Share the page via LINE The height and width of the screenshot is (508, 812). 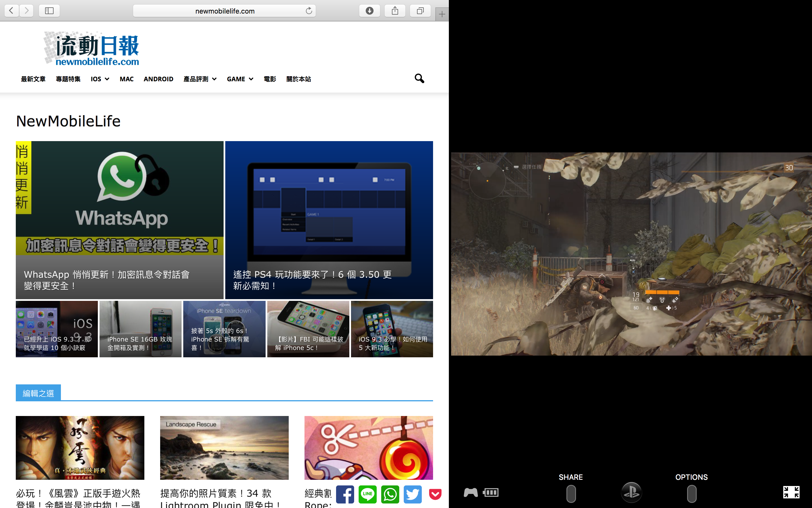(367, 494)
